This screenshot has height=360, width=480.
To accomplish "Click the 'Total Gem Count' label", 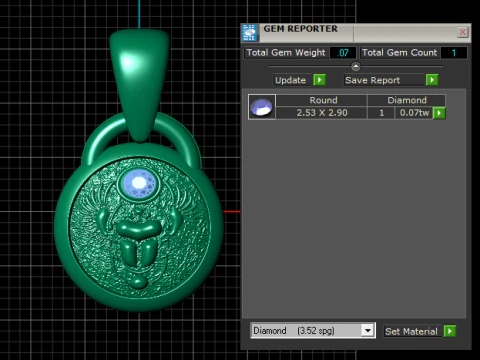I will coord(399,53).
